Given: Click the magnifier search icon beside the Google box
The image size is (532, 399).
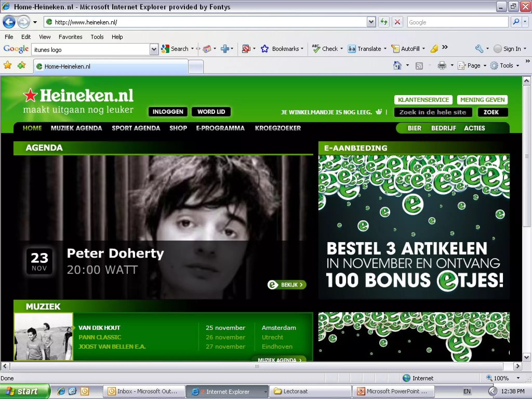Looking at the screenshot, I should click(x=516, y=22).
